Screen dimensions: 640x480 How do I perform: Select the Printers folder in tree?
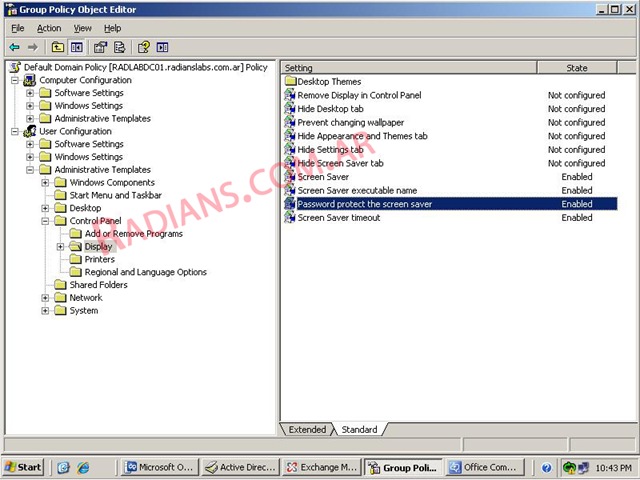tap(99, 259)
